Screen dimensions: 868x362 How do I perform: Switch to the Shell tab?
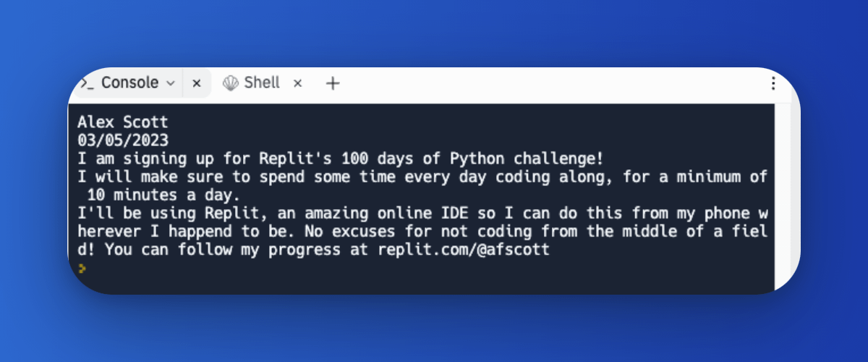262,83
